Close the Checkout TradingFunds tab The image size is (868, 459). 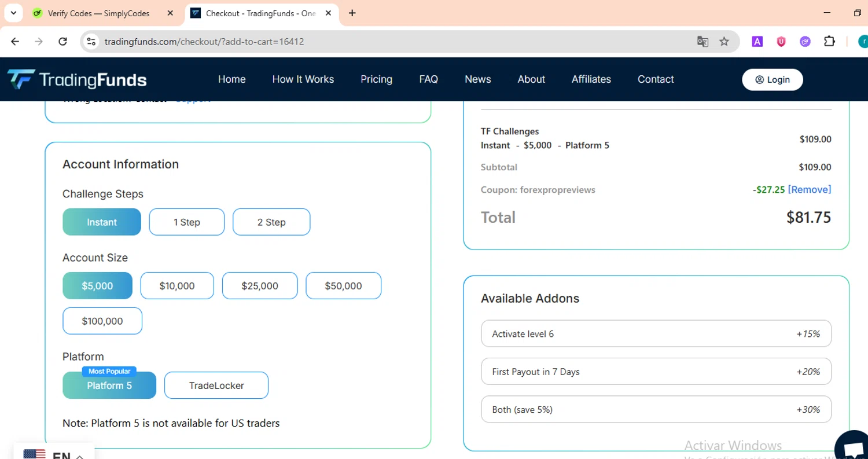329,13
